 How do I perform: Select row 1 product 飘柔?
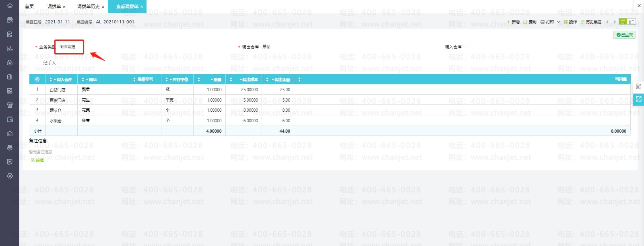point(86,90)
